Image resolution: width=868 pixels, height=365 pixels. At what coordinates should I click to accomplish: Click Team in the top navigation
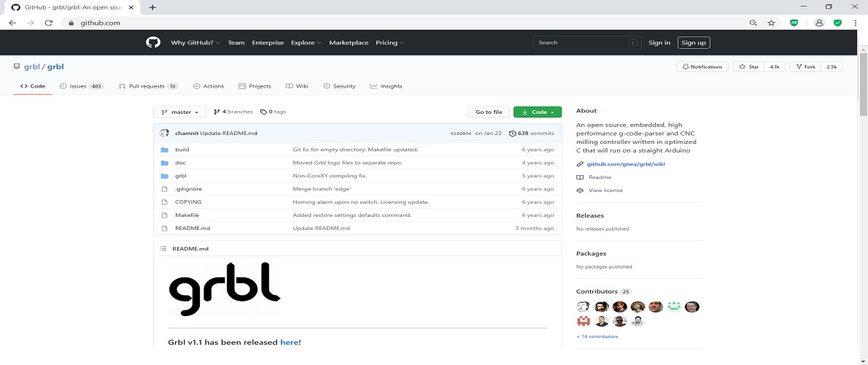(x=236, y=42)
